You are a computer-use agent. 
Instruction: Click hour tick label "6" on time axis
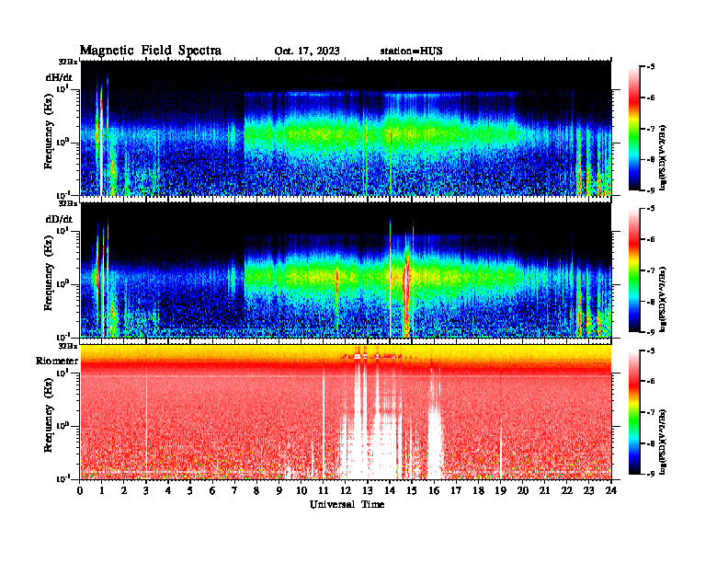pyautogui.click(x=212, y=491)
